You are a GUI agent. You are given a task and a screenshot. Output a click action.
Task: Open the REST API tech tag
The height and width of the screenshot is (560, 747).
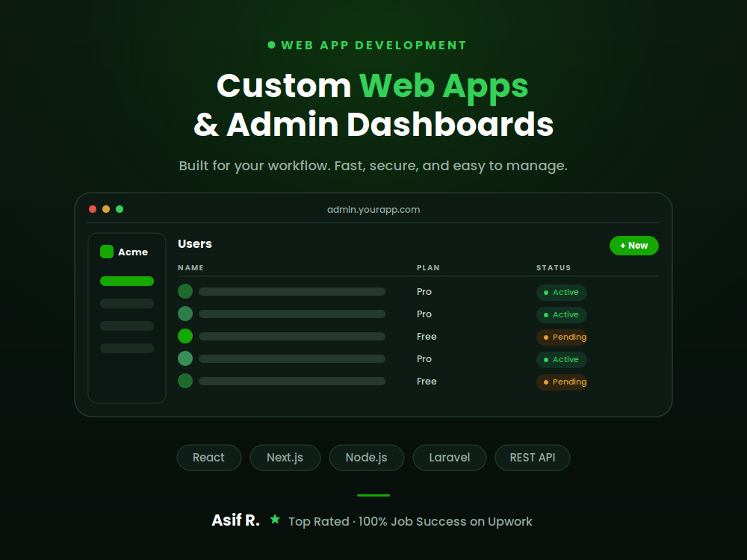(533, 458)
